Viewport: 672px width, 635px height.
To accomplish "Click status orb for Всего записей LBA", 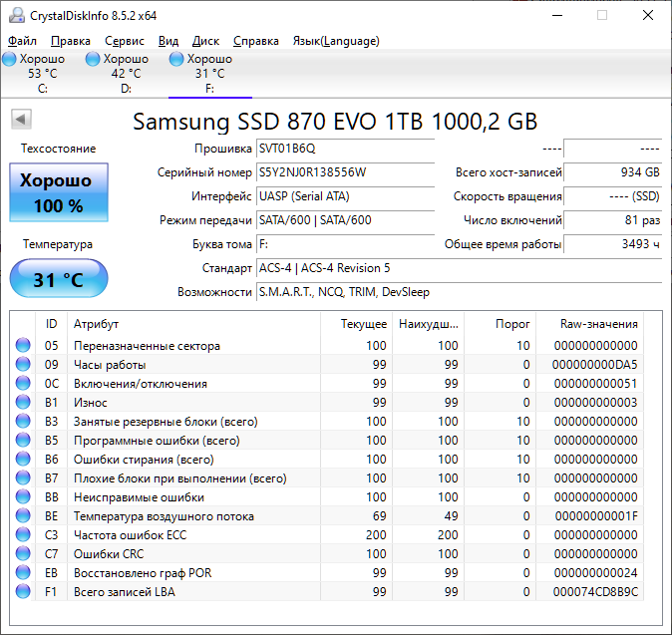I will [23, 591].
